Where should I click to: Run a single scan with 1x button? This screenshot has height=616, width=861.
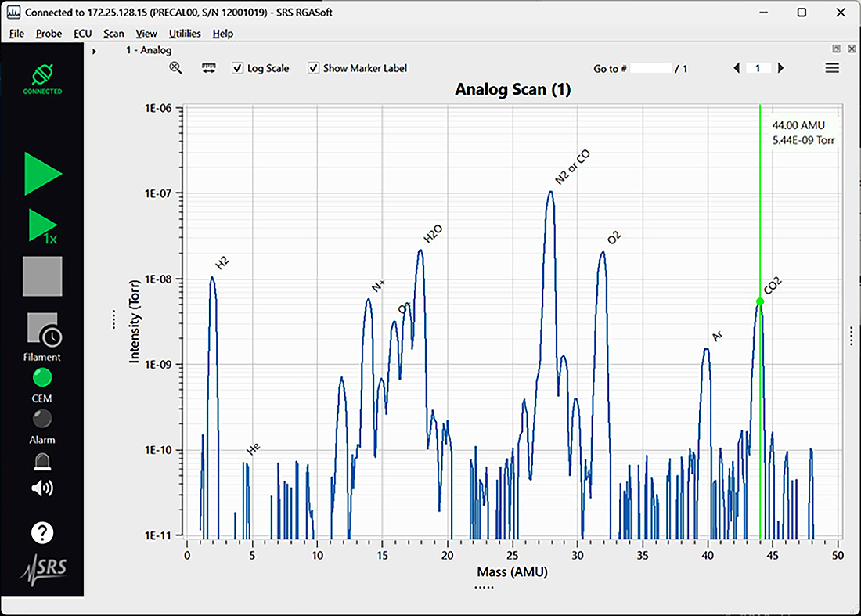(x=43, y=225)
